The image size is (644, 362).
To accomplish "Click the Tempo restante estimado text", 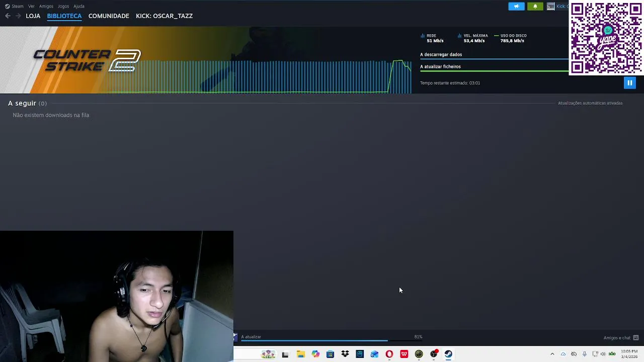I will coord(450,83).
